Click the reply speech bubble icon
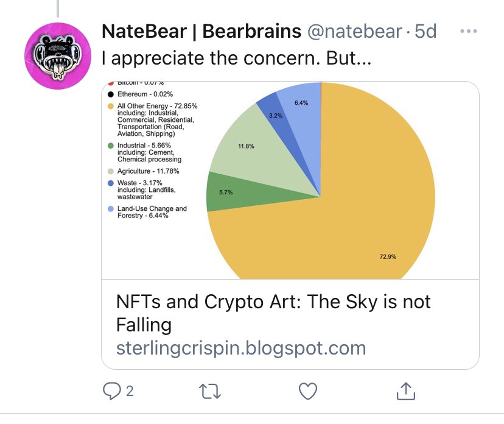504x424 pixels. (110, 390)
